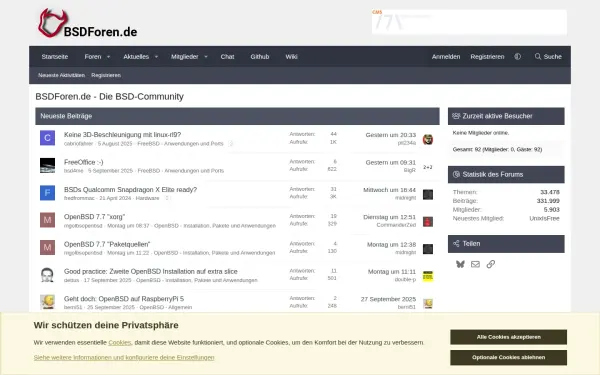
Task: Open Siehe weitere Informationen cookie settings link
Action: click(124, 357)
